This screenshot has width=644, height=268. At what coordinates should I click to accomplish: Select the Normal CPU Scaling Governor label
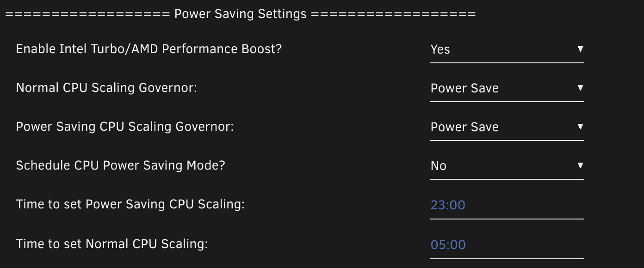click(x=106, y=88)
